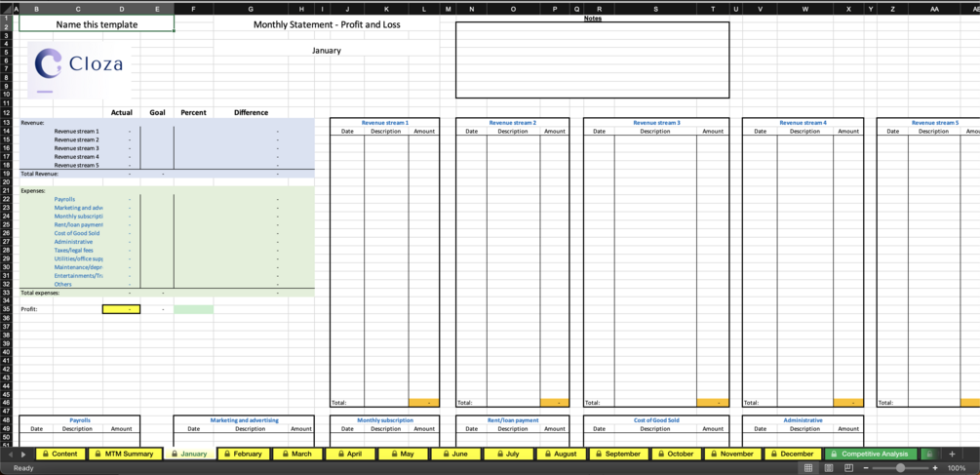Click the 'Administrative' expense link

[x=73, y=242]
